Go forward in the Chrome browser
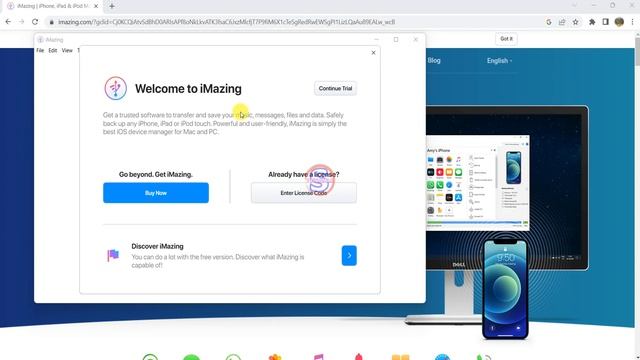This screenshot has width=640, height=360. 22,22
